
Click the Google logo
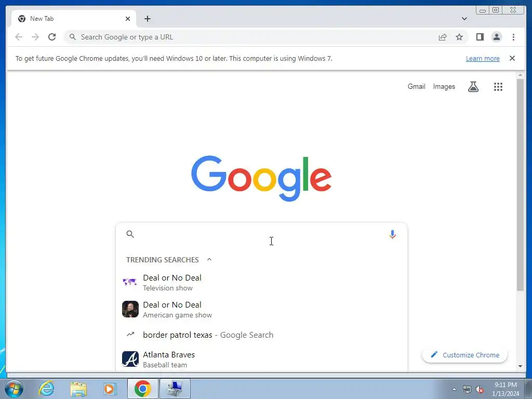(x=261, y=178)
